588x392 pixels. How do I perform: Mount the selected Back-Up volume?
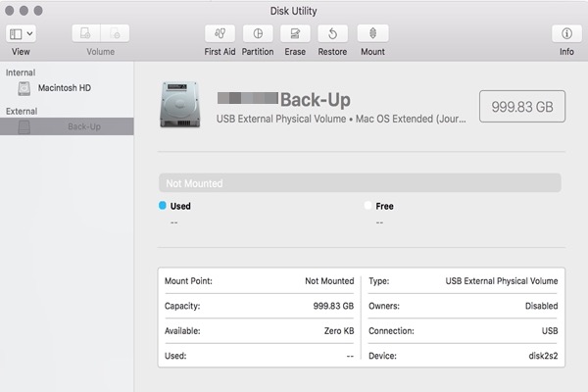(x=372, y=33)
